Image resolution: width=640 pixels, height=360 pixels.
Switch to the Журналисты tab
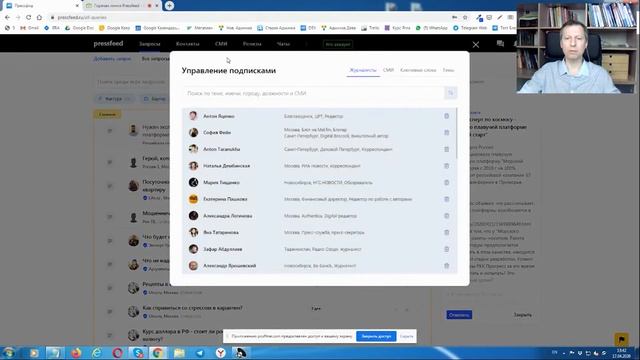click(362, 70)
